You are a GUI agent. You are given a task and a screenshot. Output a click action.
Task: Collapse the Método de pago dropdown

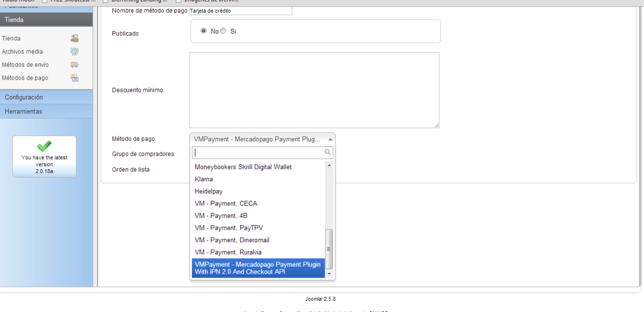[x=262, y=139]
